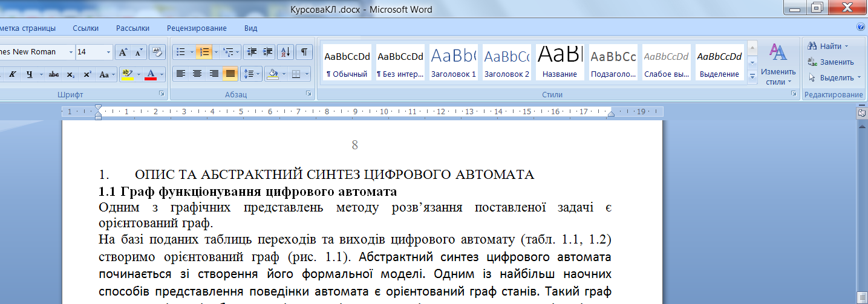
Task: Show paragraph marks (¶)
Action: pyautogui.click(x=305, y=52)
